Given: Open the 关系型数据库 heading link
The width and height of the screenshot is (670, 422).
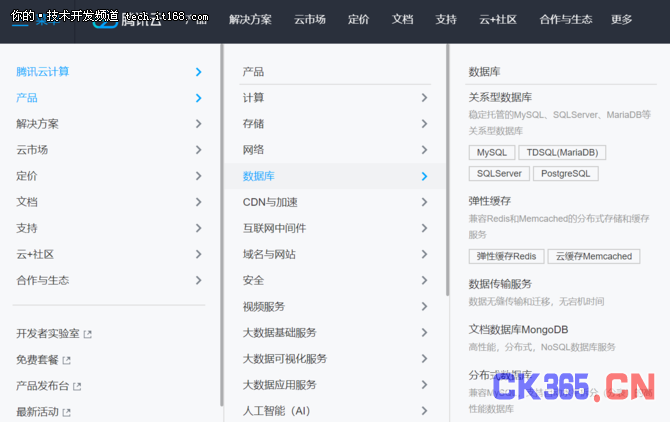Looking at the screenshot, I should pyautogui.click(x=500, y=97).
